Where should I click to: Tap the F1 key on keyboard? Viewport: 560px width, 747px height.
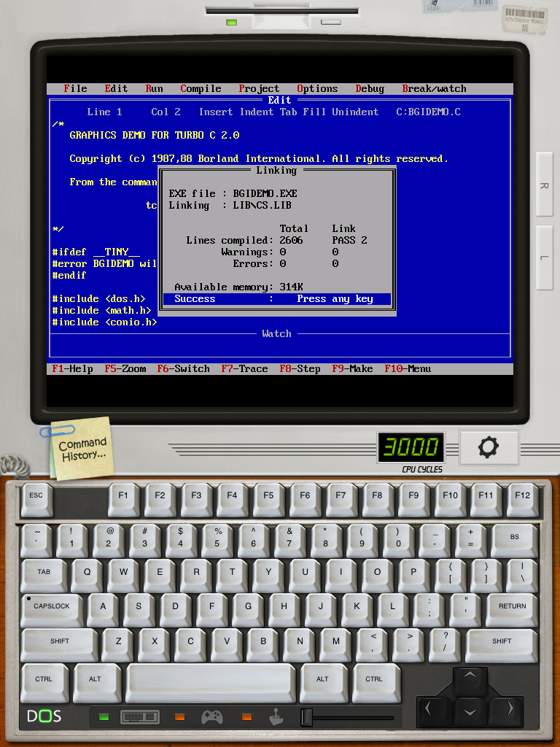click(x=122, y=499)
